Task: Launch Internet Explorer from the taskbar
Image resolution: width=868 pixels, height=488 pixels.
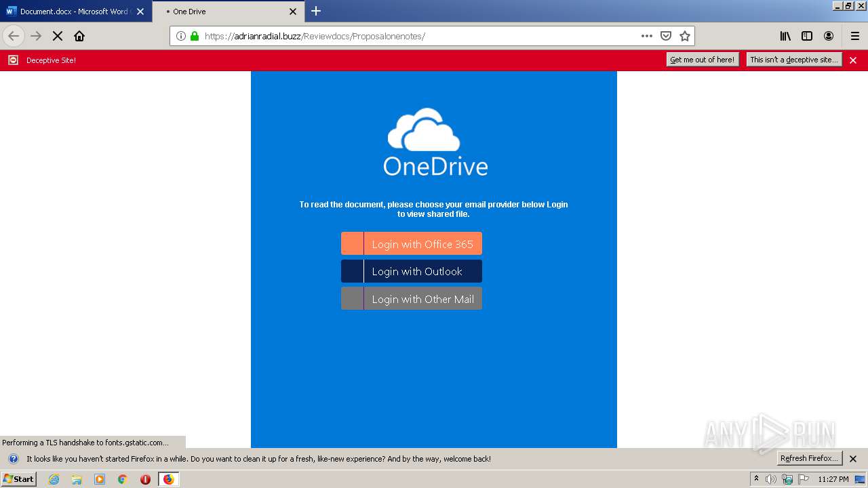Action: [54, 479]
